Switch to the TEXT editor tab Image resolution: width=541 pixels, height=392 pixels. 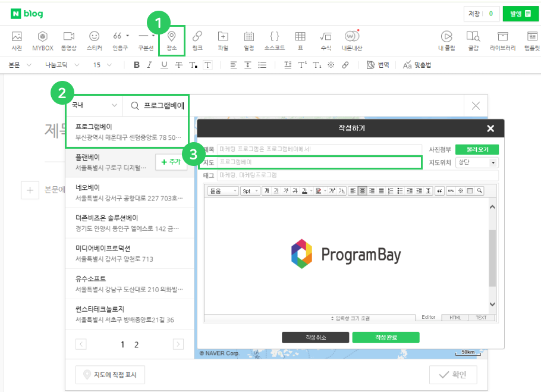pyautogui.click(x=481, y=318)
